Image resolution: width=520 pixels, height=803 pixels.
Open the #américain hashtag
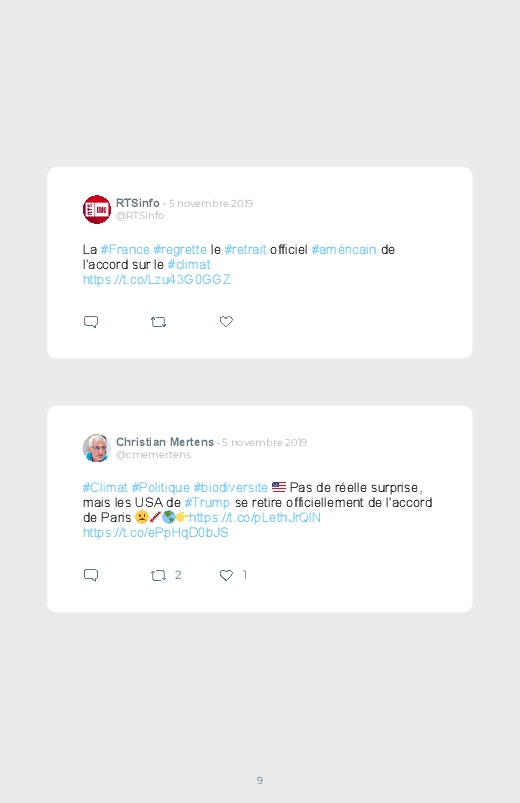pyautogui.click(x=344, y=249)
